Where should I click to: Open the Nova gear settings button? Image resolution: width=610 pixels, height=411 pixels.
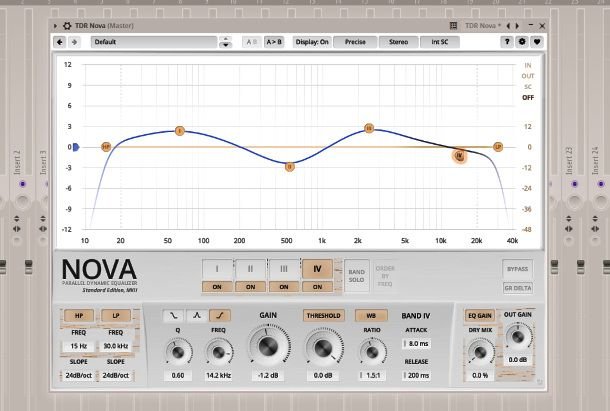pyautogui.click(x=522, y=42)
